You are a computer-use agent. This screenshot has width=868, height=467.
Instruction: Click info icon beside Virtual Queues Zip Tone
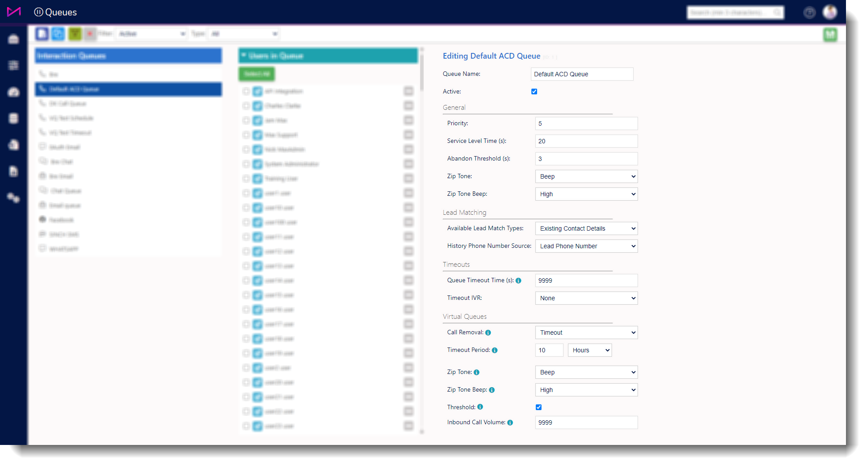(477, 372)
